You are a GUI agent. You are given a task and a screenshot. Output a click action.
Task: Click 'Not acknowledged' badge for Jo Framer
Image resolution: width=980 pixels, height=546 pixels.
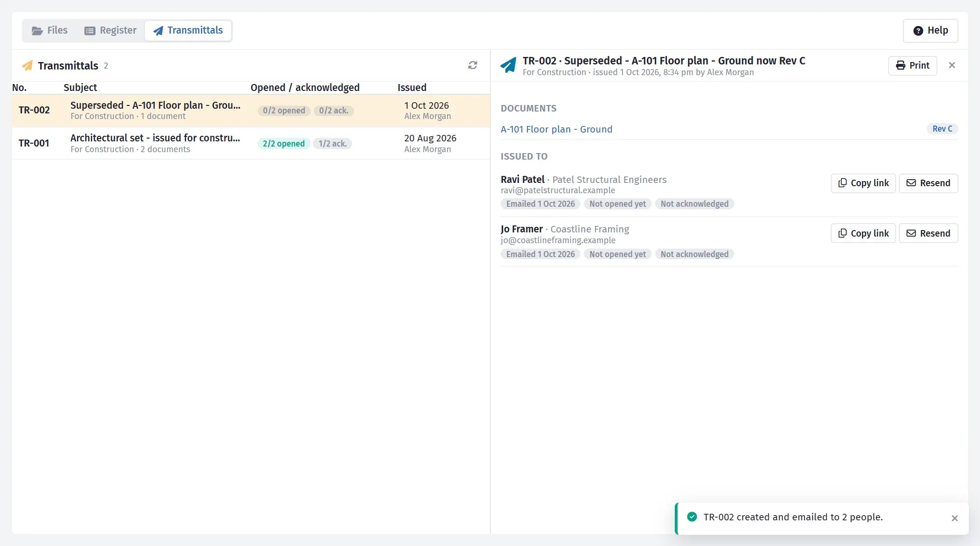pyautogui.click(x=694, y=254)
